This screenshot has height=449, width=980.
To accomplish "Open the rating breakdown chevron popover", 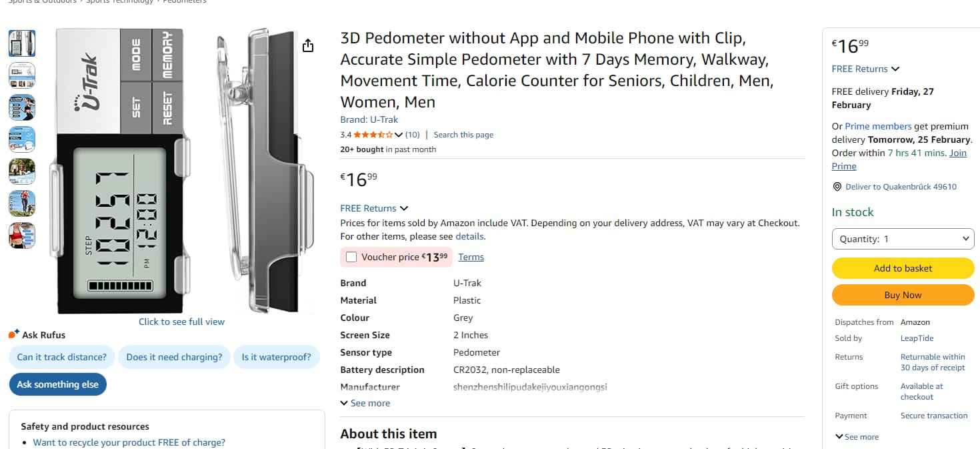I will [x=399, y=135].
